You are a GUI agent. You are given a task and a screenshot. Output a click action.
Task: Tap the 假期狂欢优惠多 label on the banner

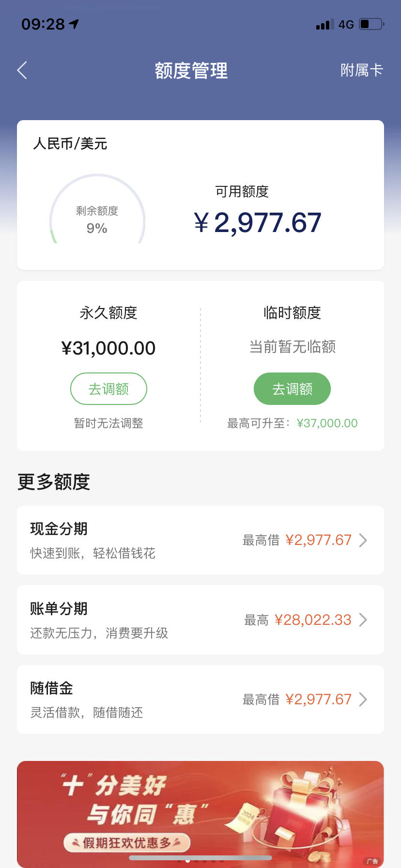127,843
